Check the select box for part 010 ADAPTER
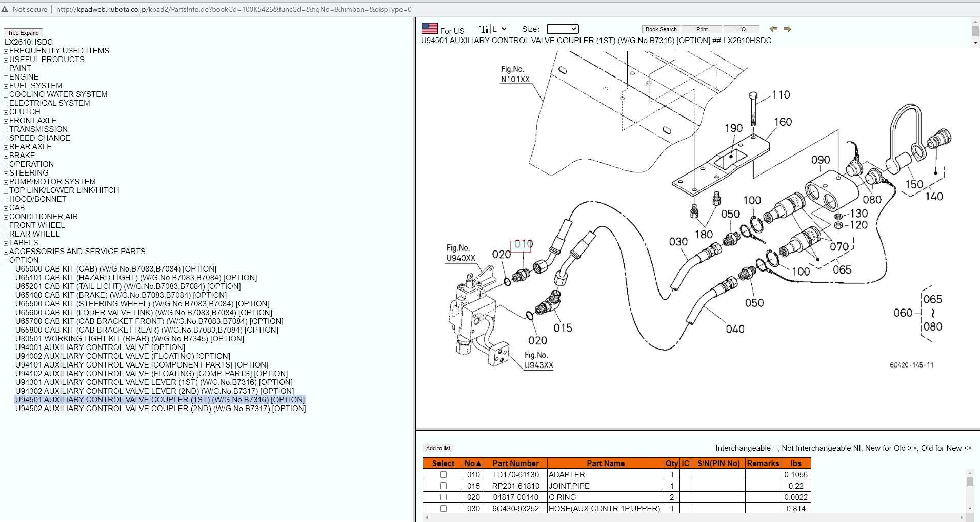 click(443, 475)
